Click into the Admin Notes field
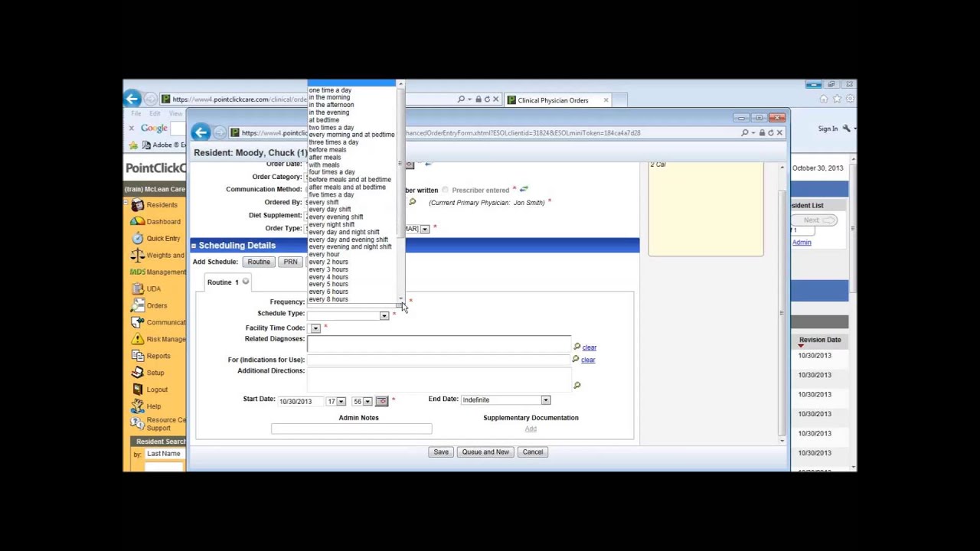Viewport: 980px width, 551px height. click(x=351, y=429)
